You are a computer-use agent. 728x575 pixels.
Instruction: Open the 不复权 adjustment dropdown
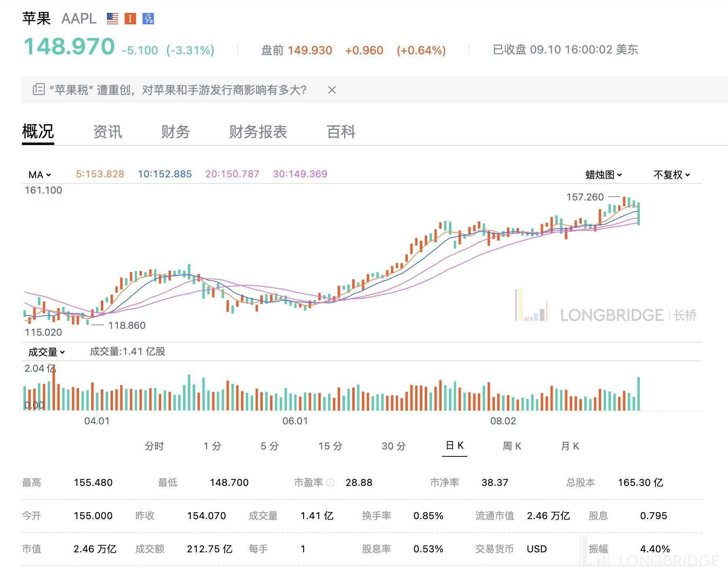[x=672, y=175]
